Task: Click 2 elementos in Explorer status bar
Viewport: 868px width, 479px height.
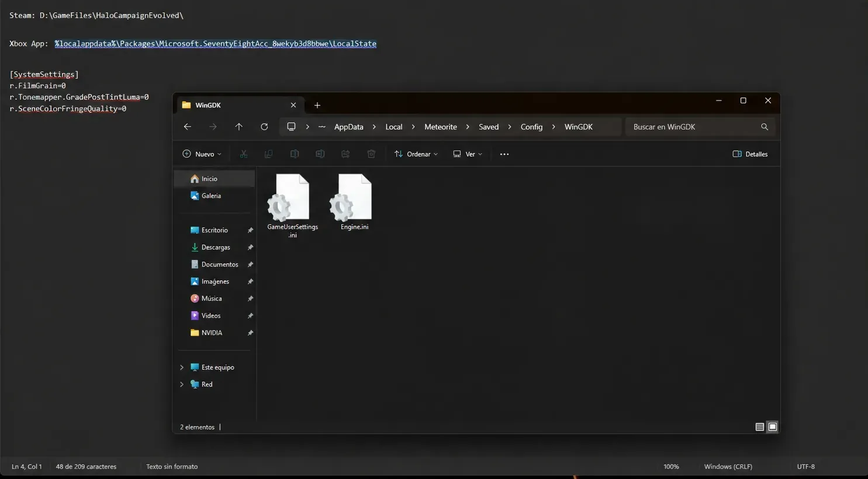Action: pos(197,427)
